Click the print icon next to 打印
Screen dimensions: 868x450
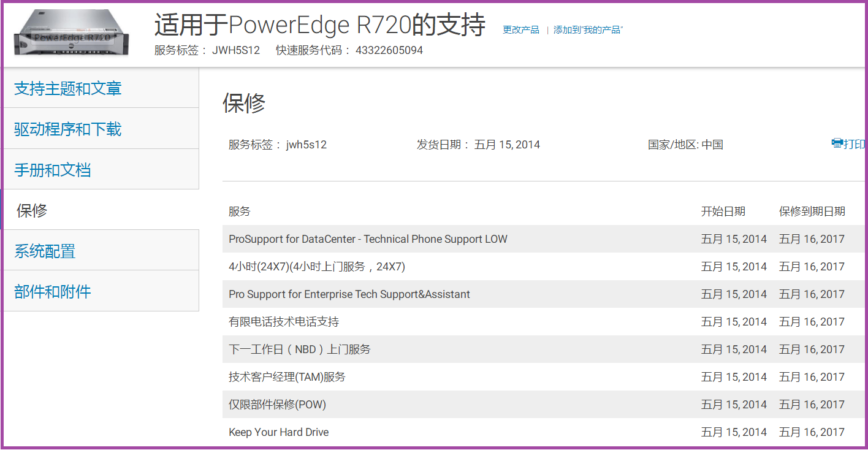(837, 143)
